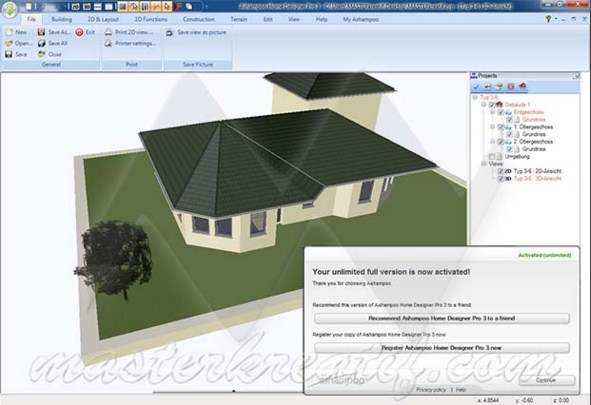The image size is (591, 405).
Task: Open the Privacy policy link
Action: coord(431,390)
